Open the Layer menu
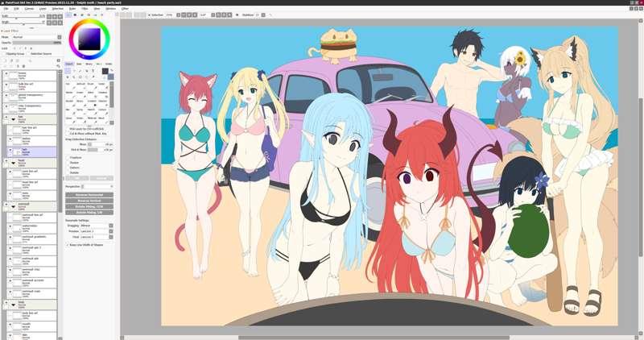The height and width of the screenshot is (340, 644). point(43,8)
